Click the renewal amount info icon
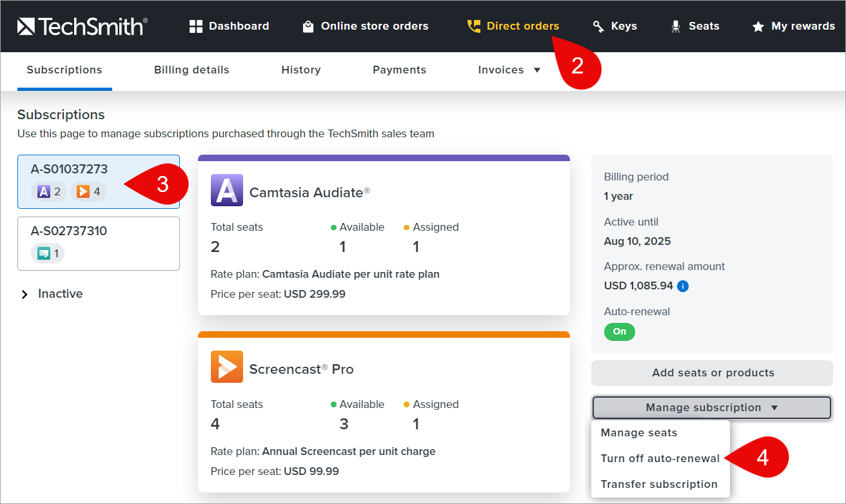 pyautogui.click(x=683, y=286)
